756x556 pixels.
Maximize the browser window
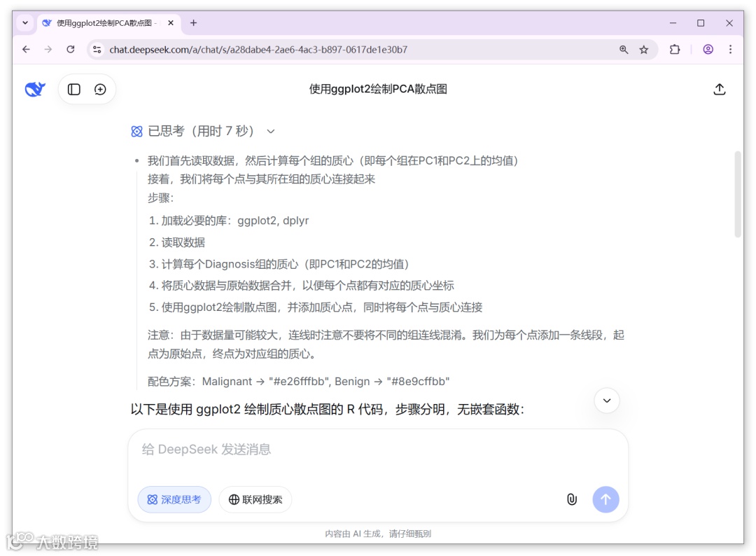coord(701,22)
